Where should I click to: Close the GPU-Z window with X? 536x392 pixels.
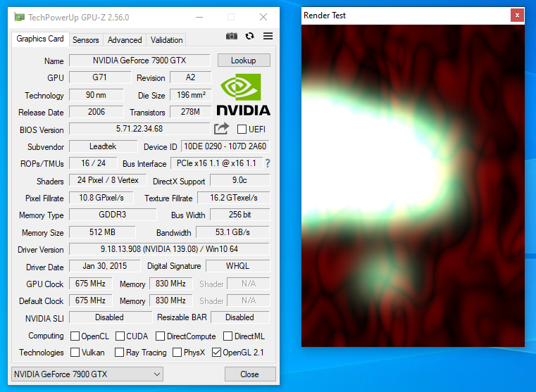point(263,17)
